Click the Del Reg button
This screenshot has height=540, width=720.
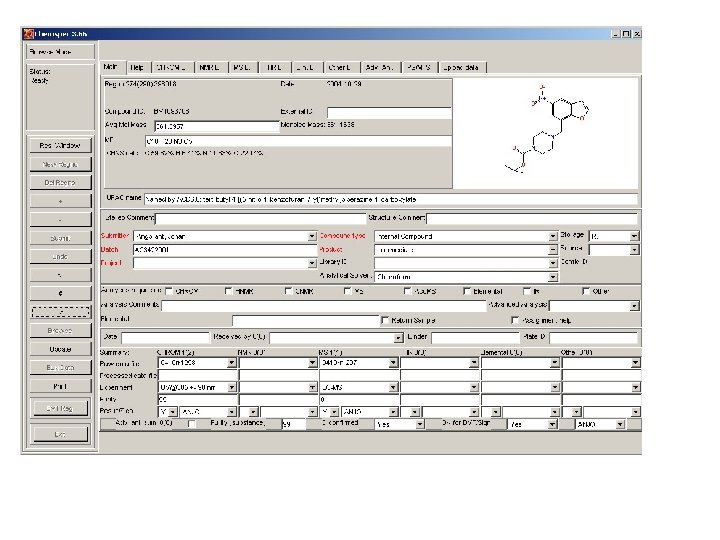[60, 183]
